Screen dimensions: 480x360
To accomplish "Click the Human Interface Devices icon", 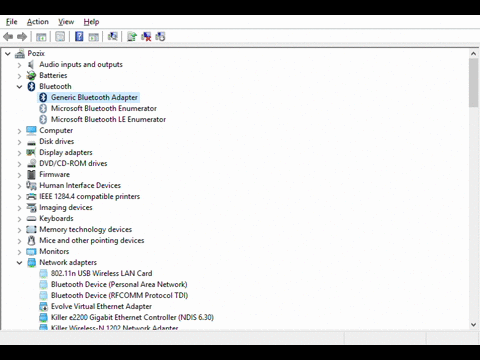I will [31, 185].
